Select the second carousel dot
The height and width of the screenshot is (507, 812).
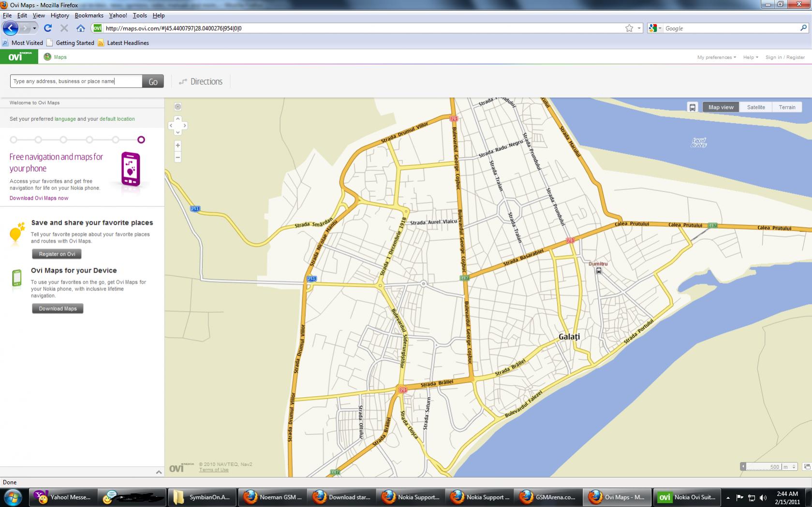tap(38, 140)
